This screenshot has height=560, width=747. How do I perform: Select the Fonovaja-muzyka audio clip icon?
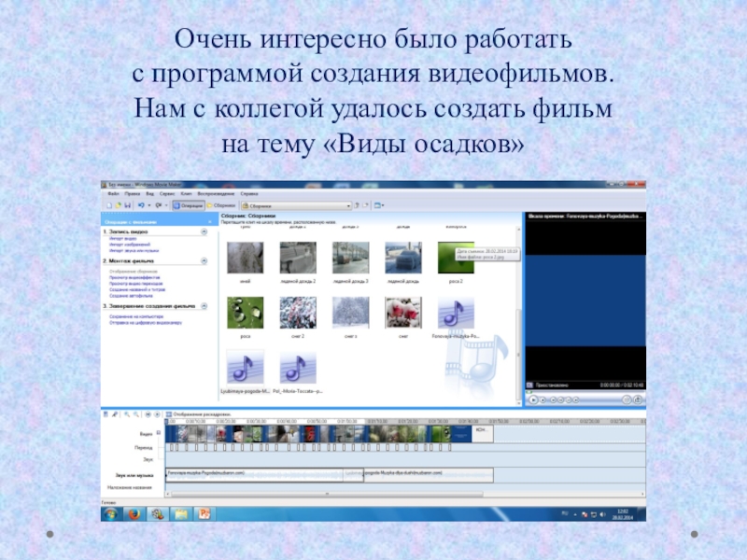coord(456,313)
